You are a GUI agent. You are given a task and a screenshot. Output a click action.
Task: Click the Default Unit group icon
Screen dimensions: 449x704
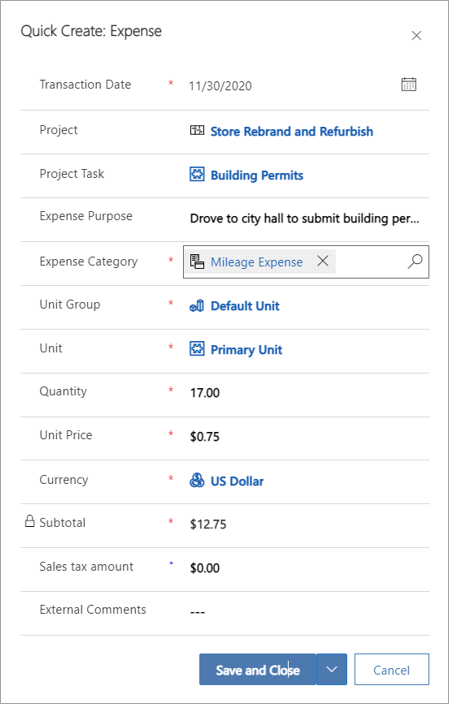(x=197, y=306)
